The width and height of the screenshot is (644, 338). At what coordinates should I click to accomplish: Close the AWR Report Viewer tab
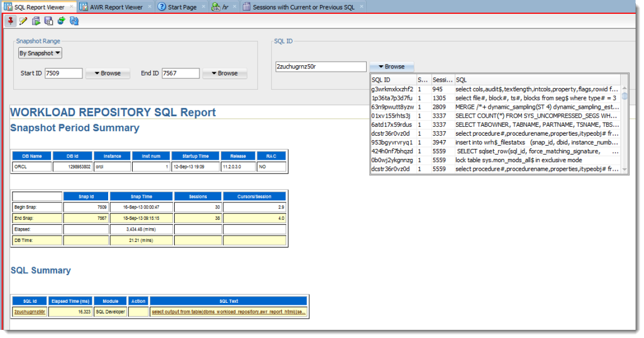[150, 6]
